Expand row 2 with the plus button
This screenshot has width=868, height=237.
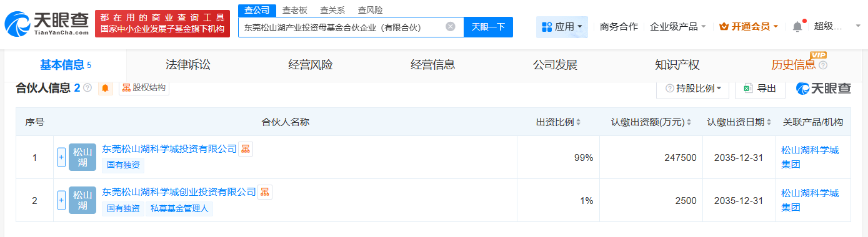(61, 200)
